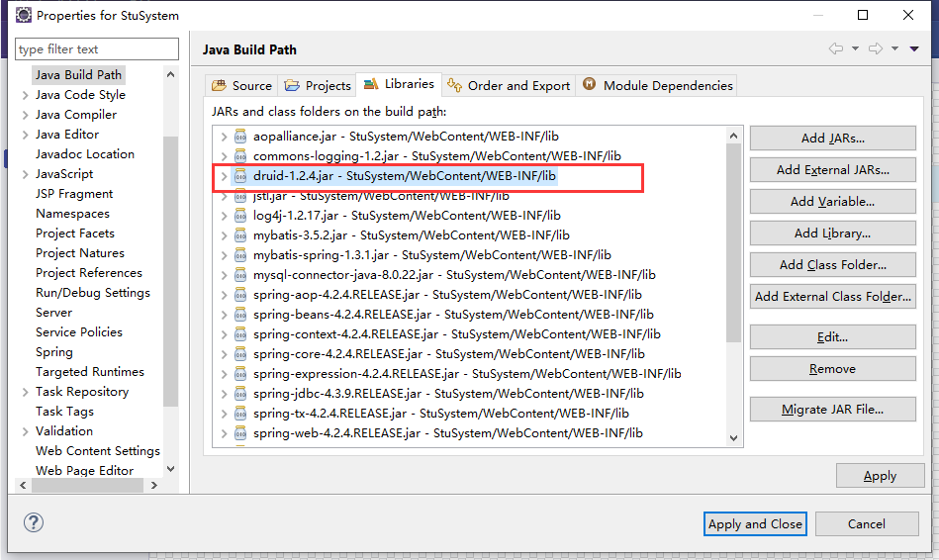The width and height of the screenshot is (939, 560).
Task: Select the Spring item in the tree
Action: pos(53,352)
